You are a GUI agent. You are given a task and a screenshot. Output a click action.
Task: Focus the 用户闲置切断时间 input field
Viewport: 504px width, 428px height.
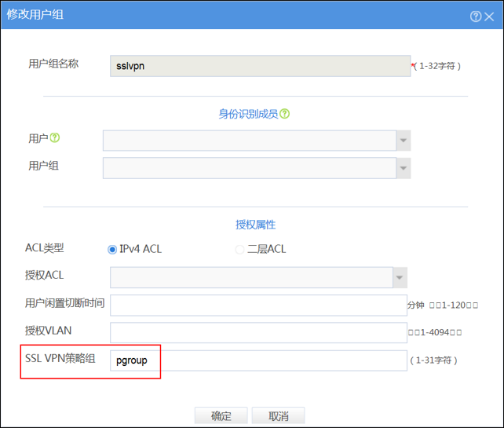(258, 305)
